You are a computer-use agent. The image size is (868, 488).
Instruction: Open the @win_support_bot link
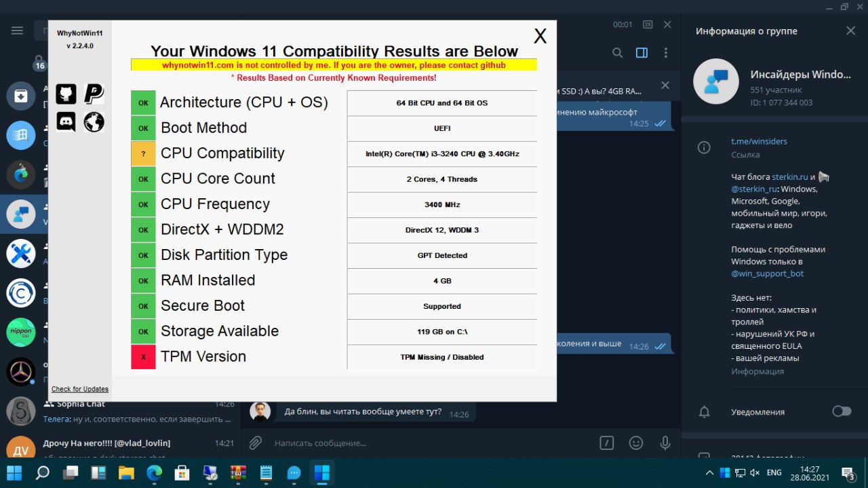pyautogui.click(x=767, y=274)
